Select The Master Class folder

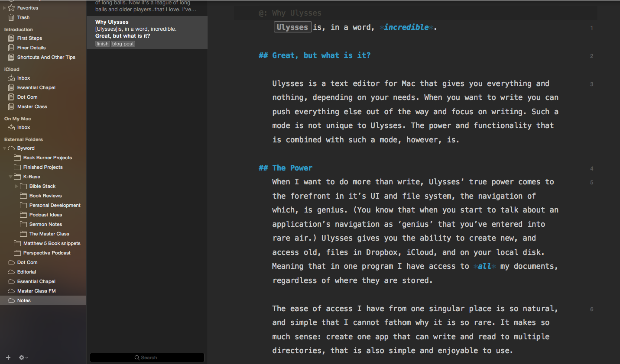[x=43, y=234]
